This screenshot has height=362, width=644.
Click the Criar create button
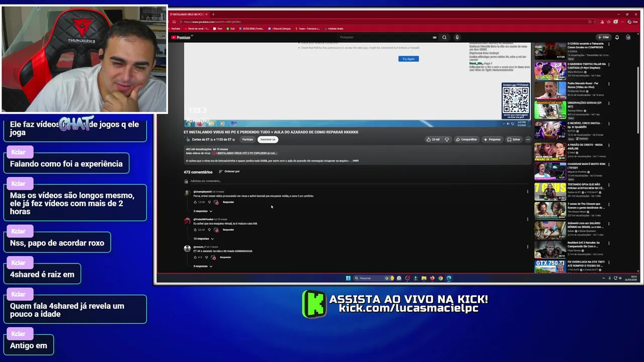603,37
